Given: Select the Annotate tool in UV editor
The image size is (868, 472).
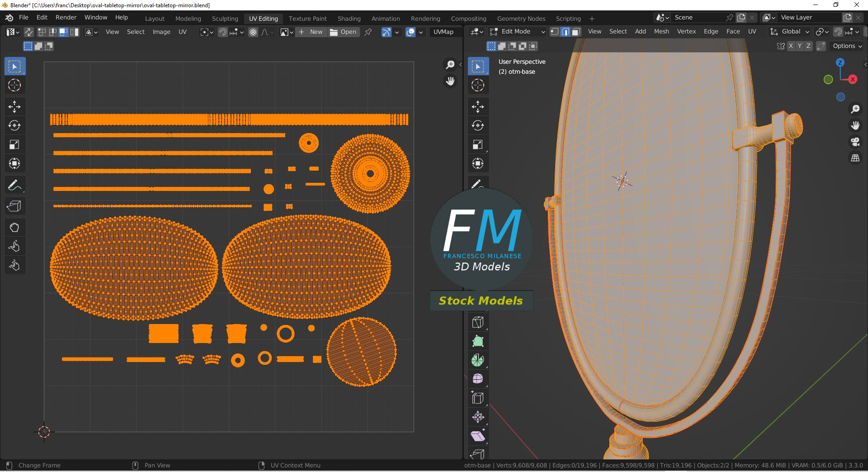Looking at the screenshot, I should (14, 186).
